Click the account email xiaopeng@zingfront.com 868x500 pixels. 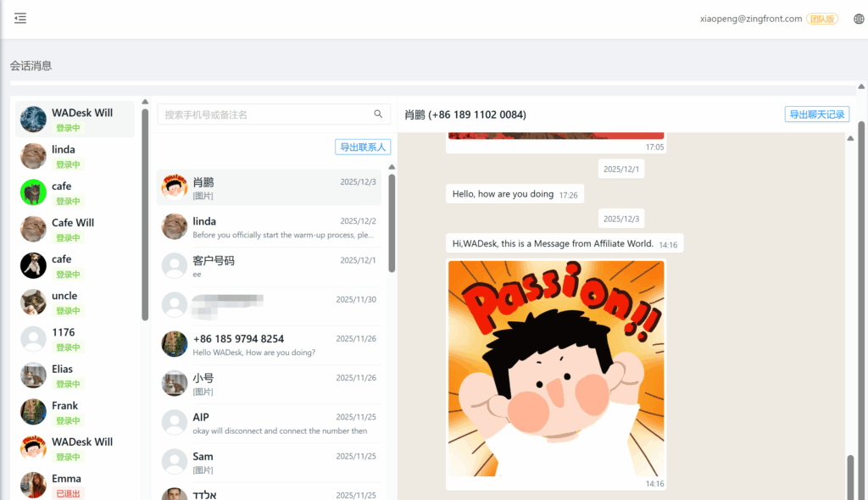(x=751, y=19)
